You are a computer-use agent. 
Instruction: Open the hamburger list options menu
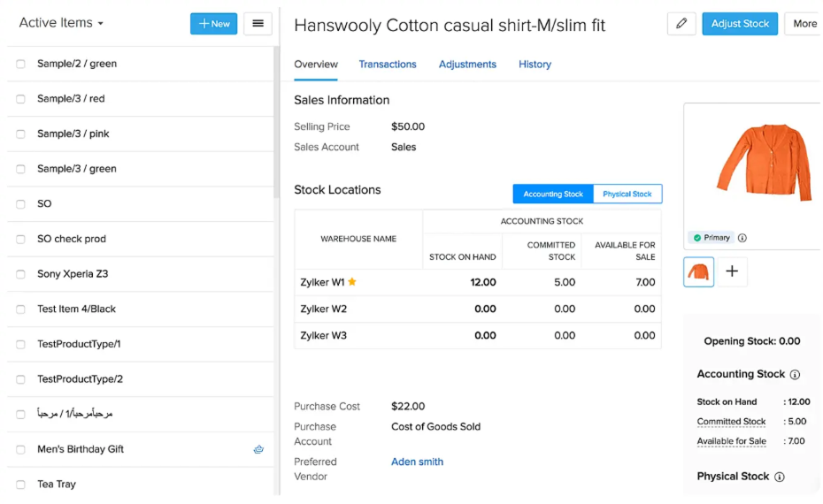coord(258,24)
